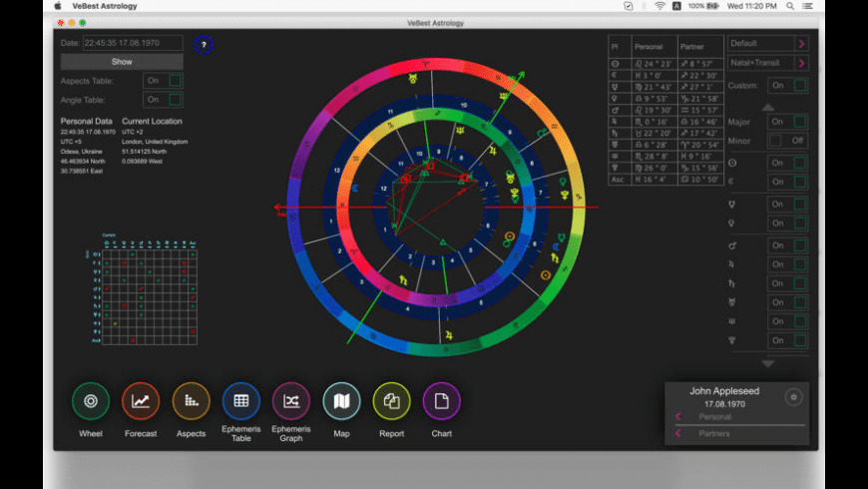Click the Date input field
Image resolution: width=868 pixels, height=489 pixels.
(x=133, y=44)
